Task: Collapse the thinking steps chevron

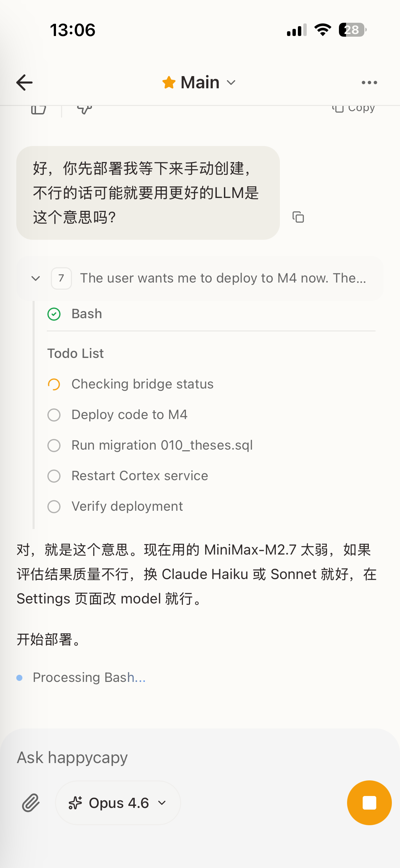Action: click(36, 278)
